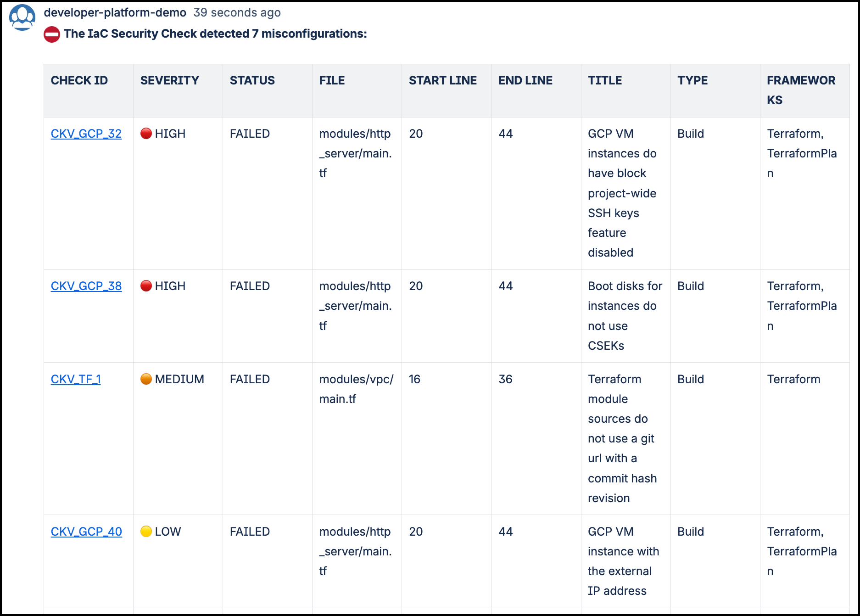Click the TITLE column header
The image size is (860, 616).
click(605, 80)
